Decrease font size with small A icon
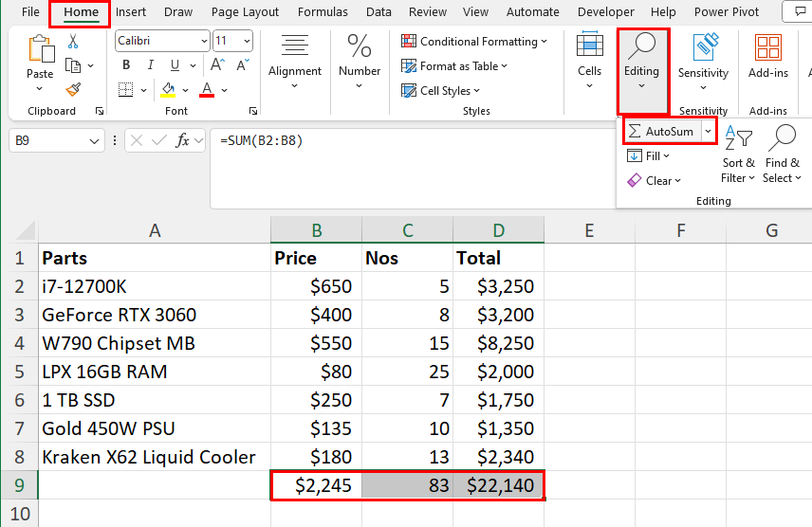 click(x=242, y=64)
